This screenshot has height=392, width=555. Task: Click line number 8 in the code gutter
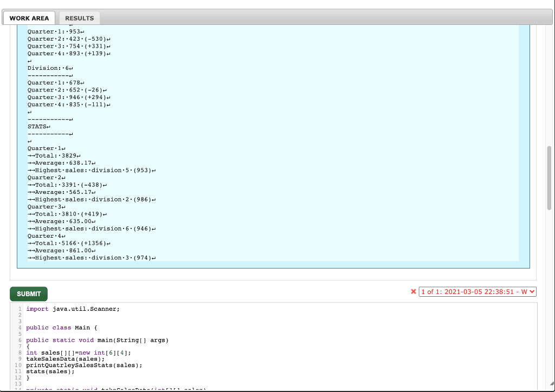click(x=20, y=353)
